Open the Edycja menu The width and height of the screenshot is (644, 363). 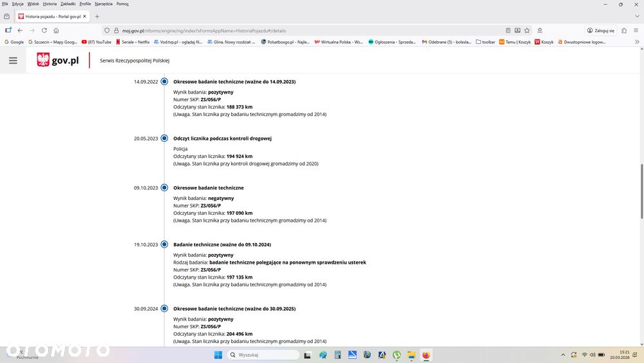tap(17, 4)
